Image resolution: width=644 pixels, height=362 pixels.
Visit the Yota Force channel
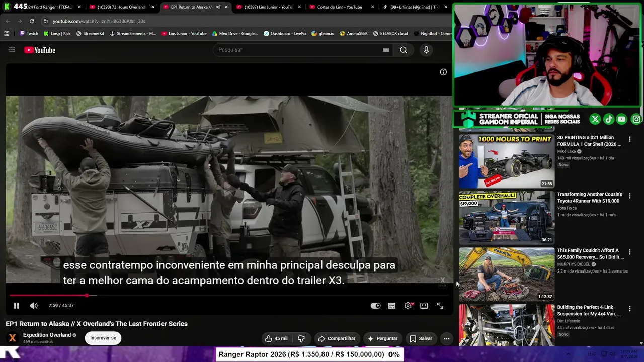pyautogui.click(x=567, y=208)
